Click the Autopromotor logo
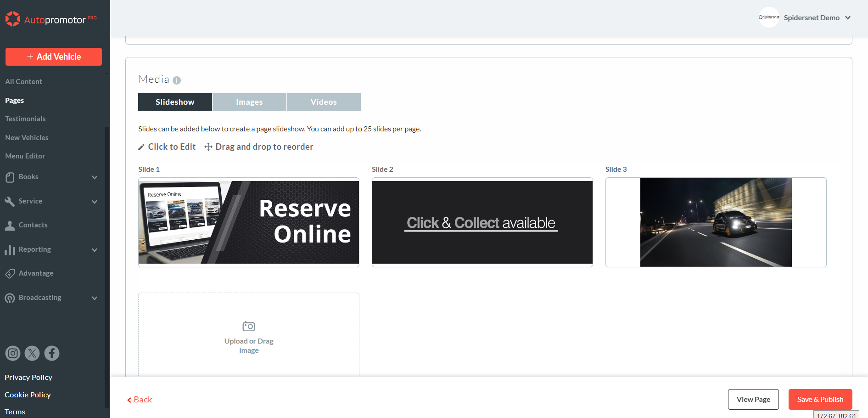Image resolution: width=868 pixels, height=418 pixels. coord(50,19)
